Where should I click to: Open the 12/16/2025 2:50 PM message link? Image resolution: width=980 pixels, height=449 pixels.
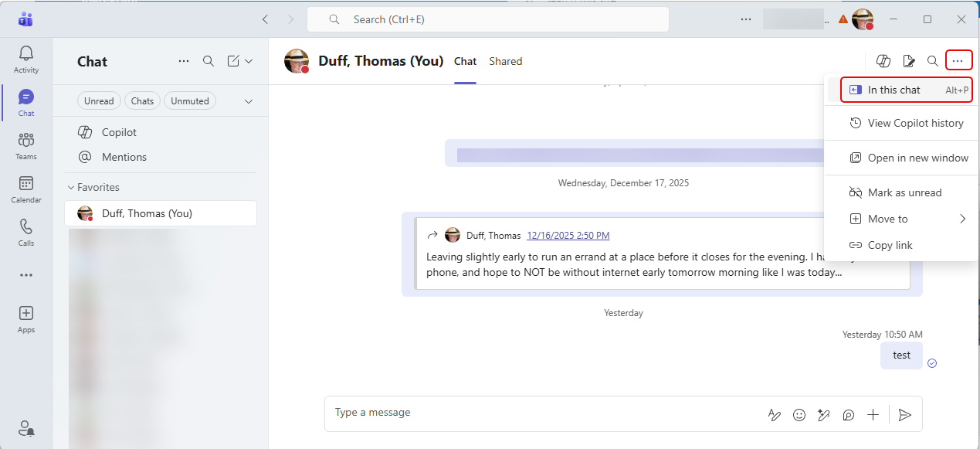click(x=568, y=236)
